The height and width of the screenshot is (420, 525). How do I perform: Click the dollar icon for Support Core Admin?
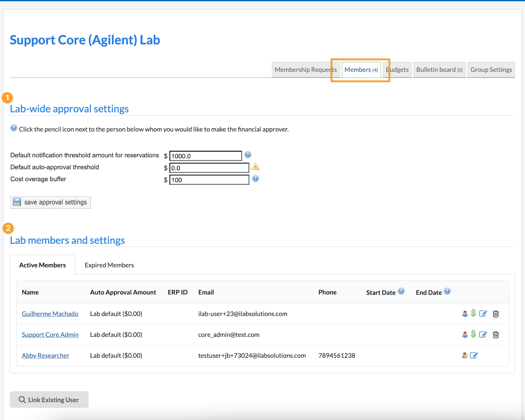coord(473,334)
